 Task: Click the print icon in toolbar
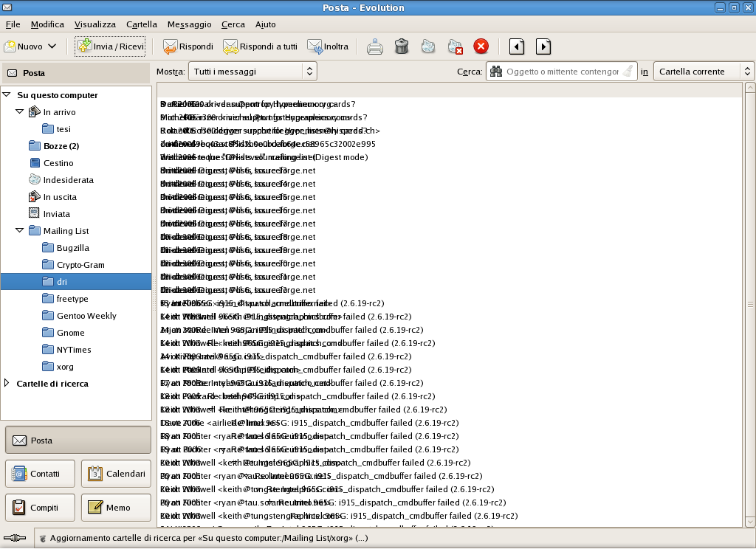[375, 46]
